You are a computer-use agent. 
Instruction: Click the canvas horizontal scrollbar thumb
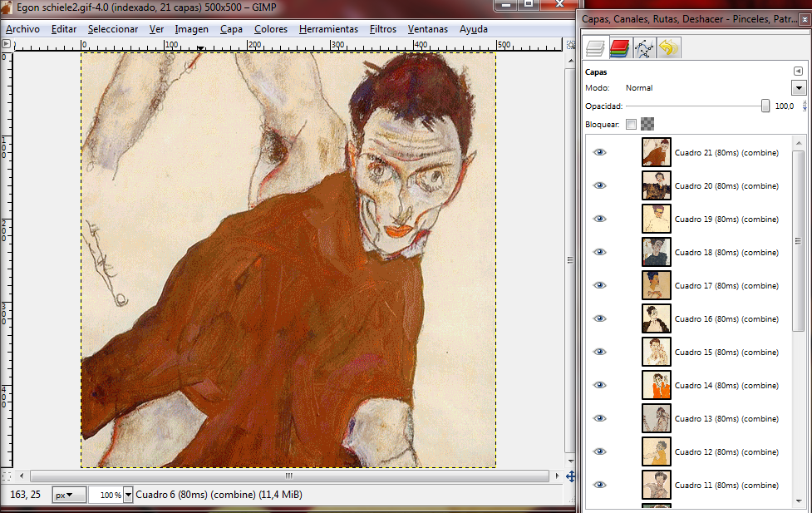[x=289, y=476]
